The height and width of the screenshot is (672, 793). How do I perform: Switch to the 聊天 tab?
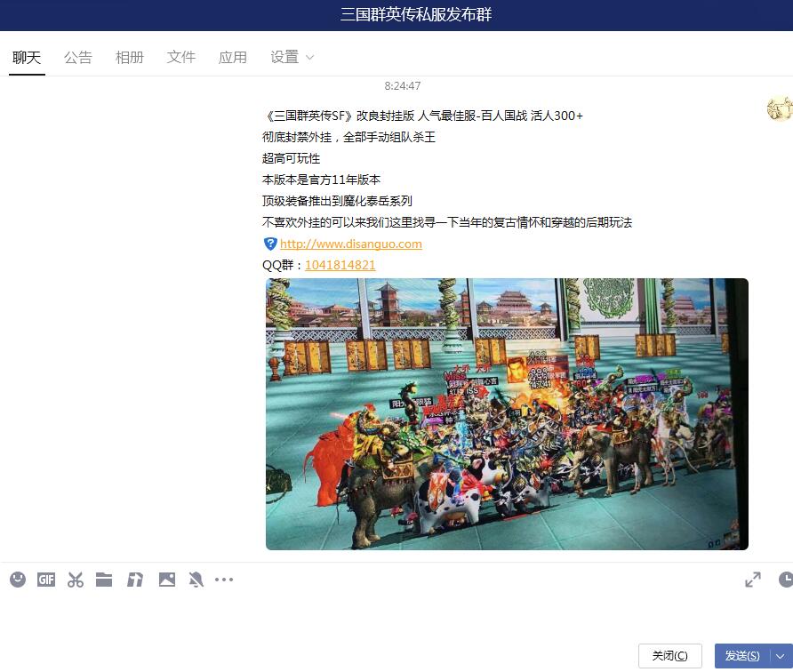(27, 57)
